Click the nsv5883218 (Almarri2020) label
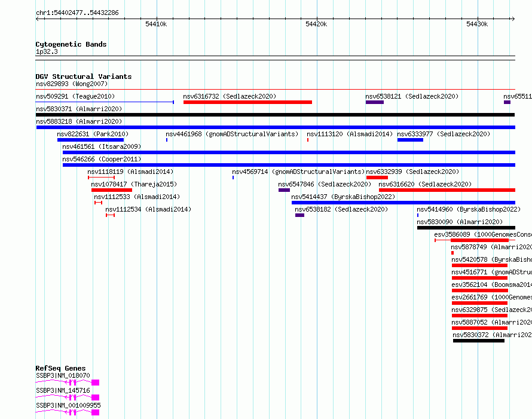The height and width of the screenshot is (419, 532). click(79, 121)
